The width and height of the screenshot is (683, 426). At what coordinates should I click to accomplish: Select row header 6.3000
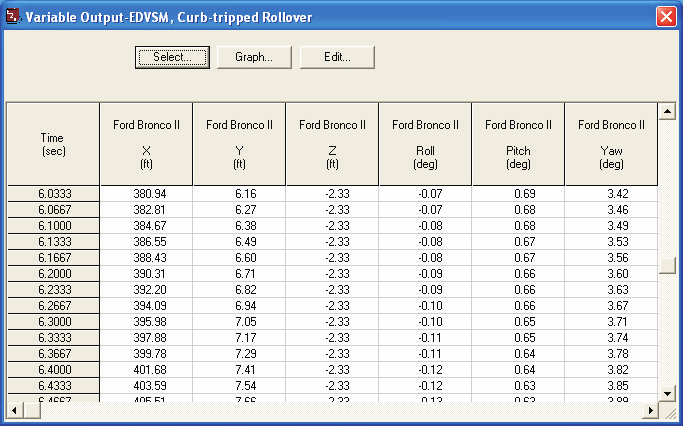[x=53, y=321]
